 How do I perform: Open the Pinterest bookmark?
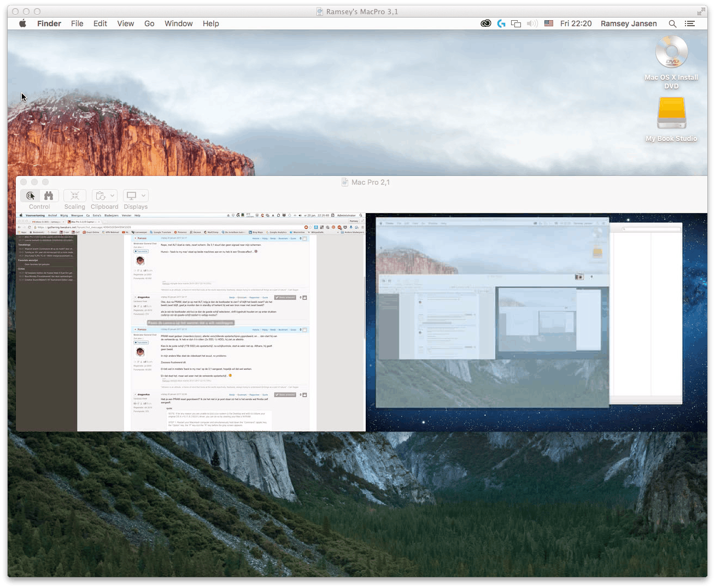pos(180,232)
